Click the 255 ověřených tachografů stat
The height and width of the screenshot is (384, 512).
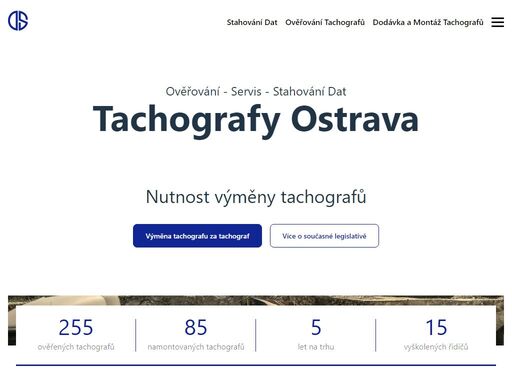(76, 335)
